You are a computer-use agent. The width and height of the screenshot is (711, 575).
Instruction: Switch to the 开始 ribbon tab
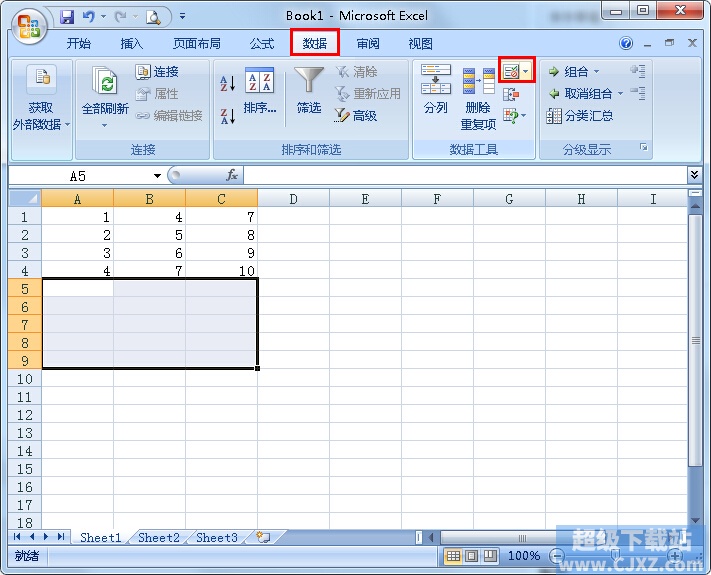pos(78,44)
